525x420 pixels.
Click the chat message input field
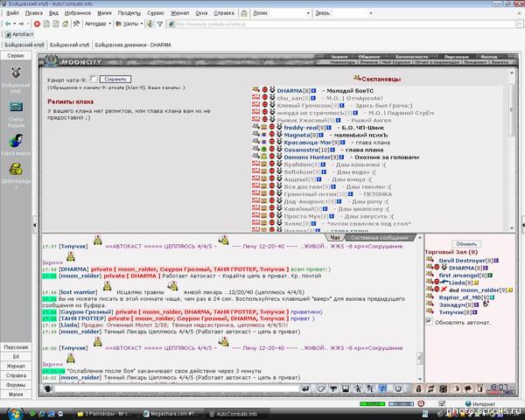(177, 388)
